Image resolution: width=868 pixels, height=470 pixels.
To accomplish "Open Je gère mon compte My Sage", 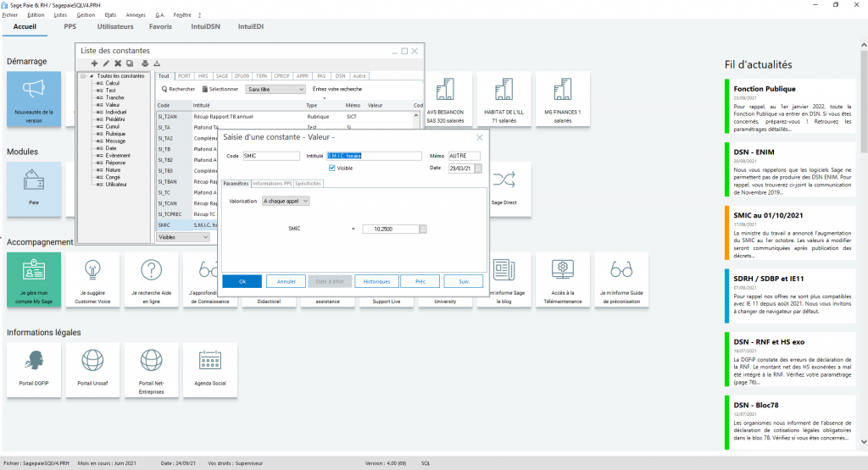I will [34, 278].
